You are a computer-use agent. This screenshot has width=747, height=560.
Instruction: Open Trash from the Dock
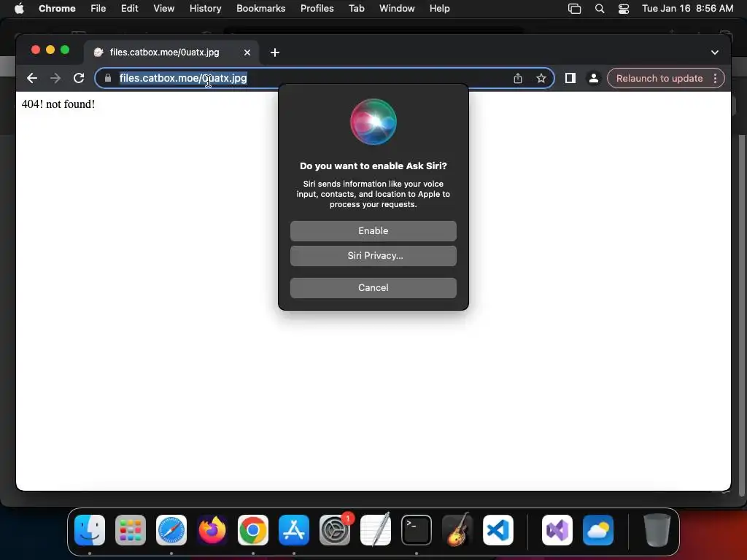pyautogui.click(x=657, y=530)
